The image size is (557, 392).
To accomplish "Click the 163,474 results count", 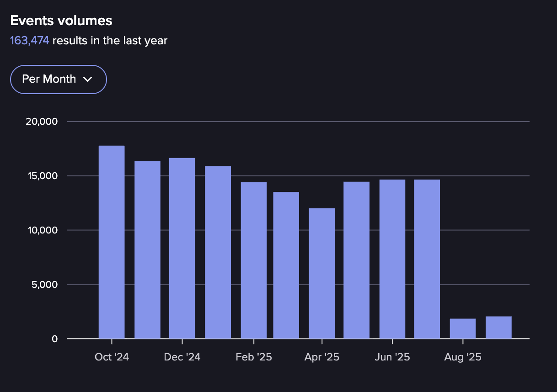I will 29,41.
